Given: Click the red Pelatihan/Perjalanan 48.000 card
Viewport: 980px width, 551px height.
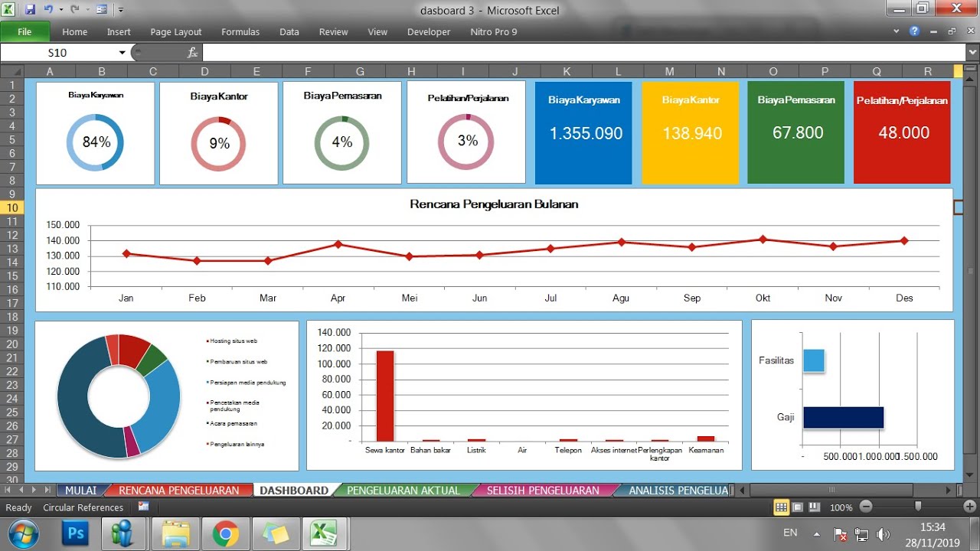Looking at the screenshot, I should (x=902, y=132).
